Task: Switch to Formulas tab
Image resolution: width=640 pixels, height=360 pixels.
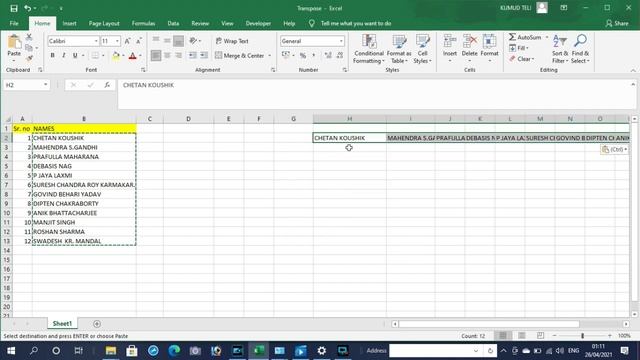Action: coord(143,23)
